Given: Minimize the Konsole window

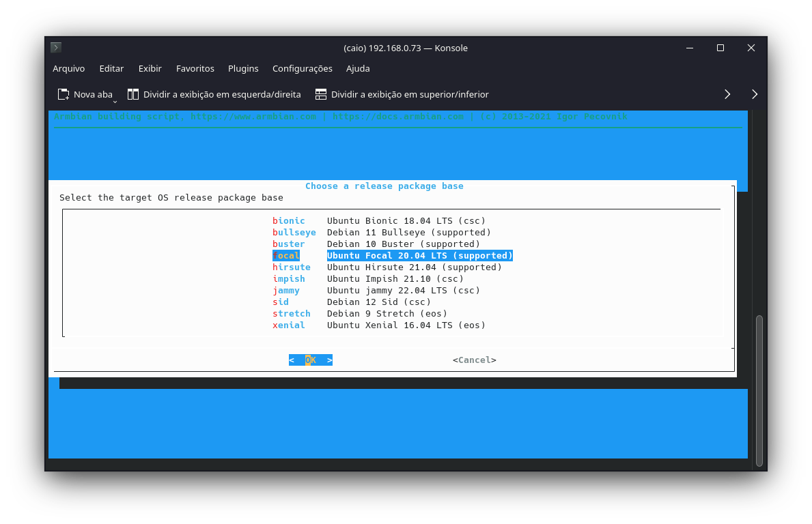Looking at the screenshot, I should 689,48.
